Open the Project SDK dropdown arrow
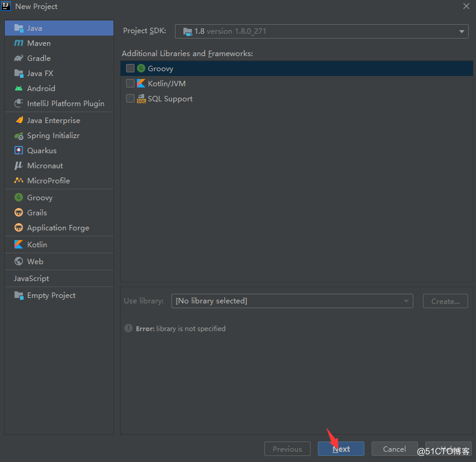Viewport: 476px width, 462px height. (462, 31)
